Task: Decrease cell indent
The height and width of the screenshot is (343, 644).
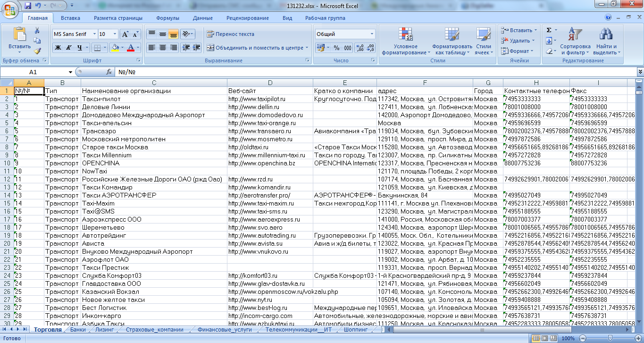Action: (x=185, y=48)
